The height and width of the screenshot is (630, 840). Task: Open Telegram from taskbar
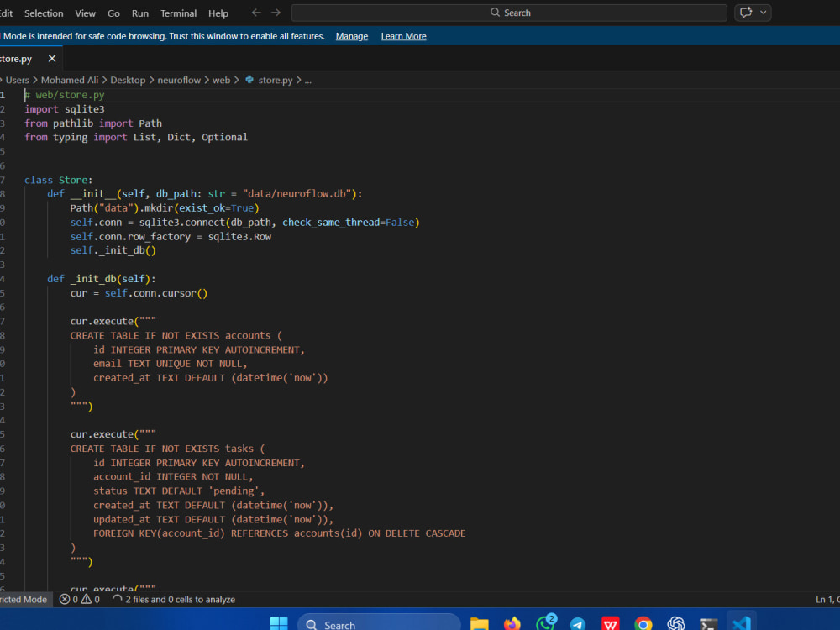(578, 624)
